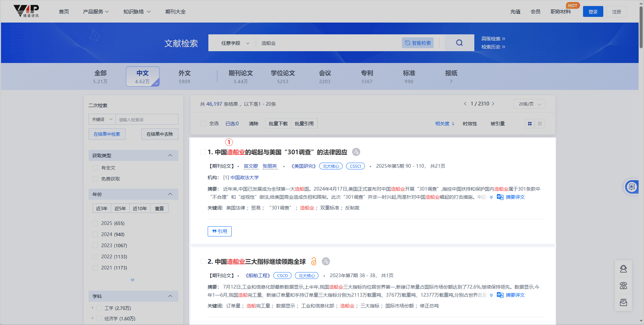The width and height of the screenshot is (644, 325).
Task: Check year 2023 (1067) filter
Action: (95, 246)
